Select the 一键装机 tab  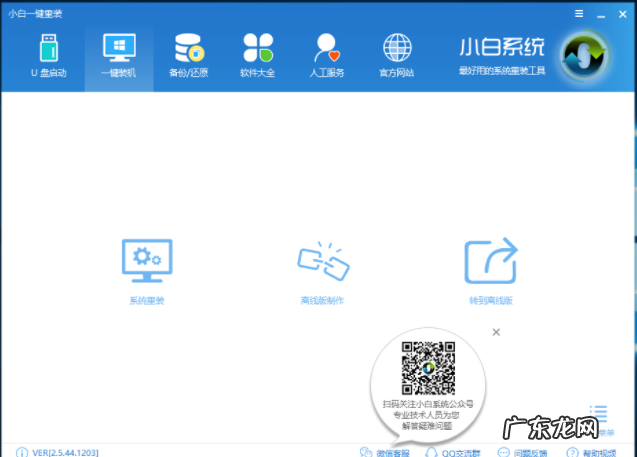click(119, 56)
